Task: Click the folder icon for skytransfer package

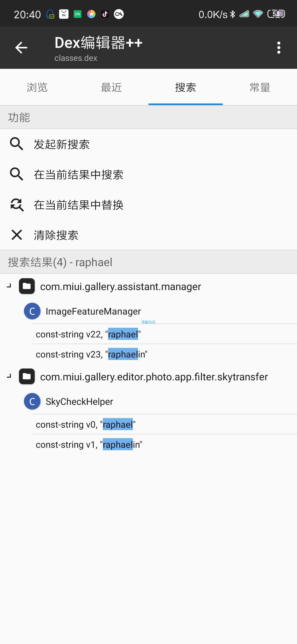Action: pos(27,376)
